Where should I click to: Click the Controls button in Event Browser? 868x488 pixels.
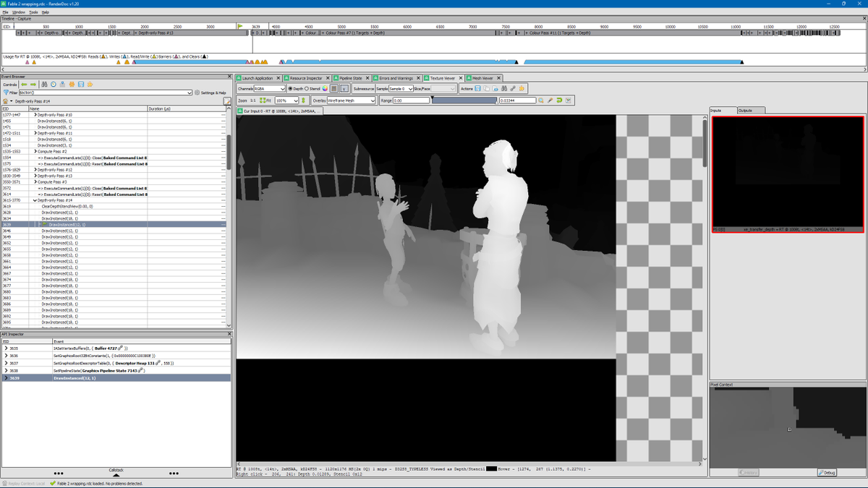tap(10, 84)
